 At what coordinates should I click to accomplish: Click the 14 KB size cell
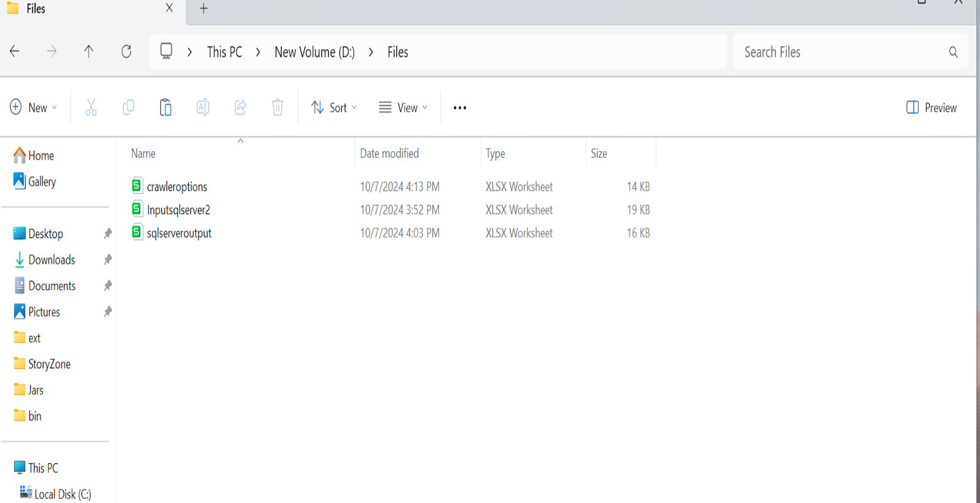click(x=638, y=187)
